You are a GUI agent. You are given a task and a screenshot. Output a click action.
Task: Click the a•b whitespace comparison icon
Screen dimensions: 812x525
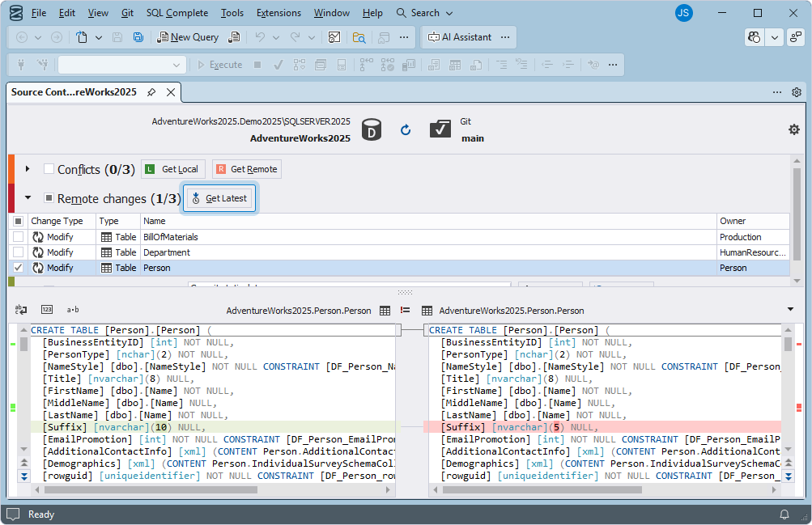coord(73,310)
